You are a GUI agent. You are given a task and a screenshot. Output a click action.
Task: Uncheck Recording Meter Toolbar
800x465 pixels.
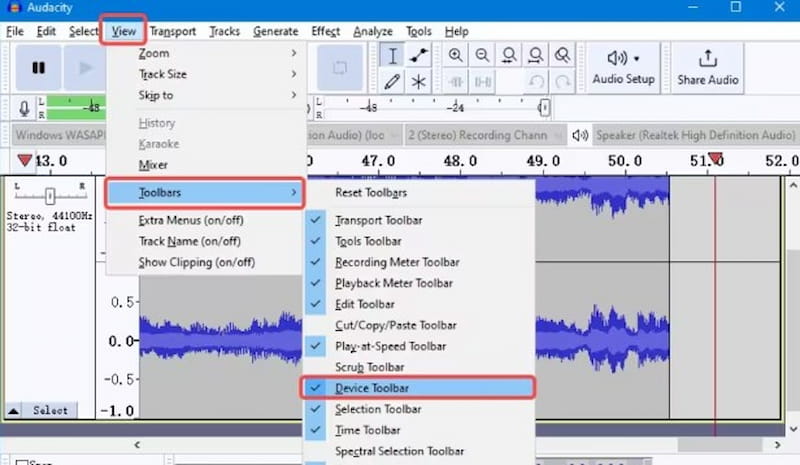419,262
